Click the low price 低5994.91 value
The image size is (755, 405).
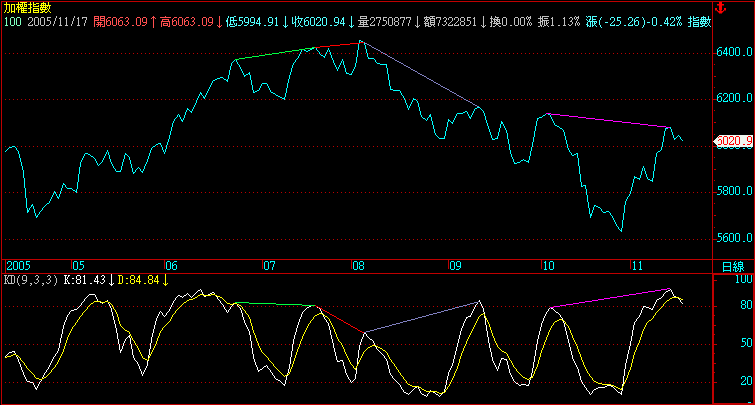click(x=252, y=22)
